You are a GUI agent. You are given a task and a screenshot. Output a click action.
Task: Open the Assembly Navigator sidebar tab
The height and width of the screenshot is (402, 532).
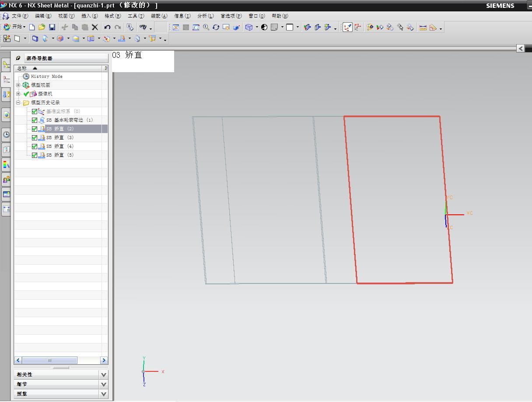(x=6, y=66)
